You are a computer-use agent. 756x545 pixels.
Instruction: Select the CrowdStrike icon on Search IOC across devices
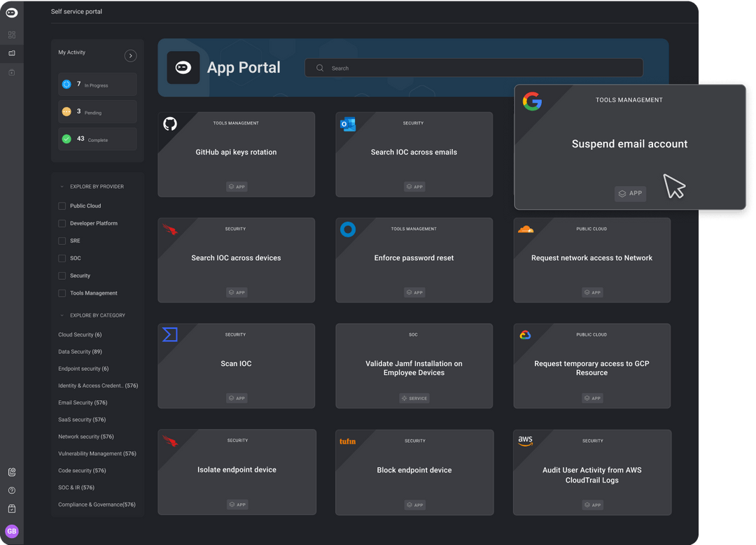click(170, 228)
